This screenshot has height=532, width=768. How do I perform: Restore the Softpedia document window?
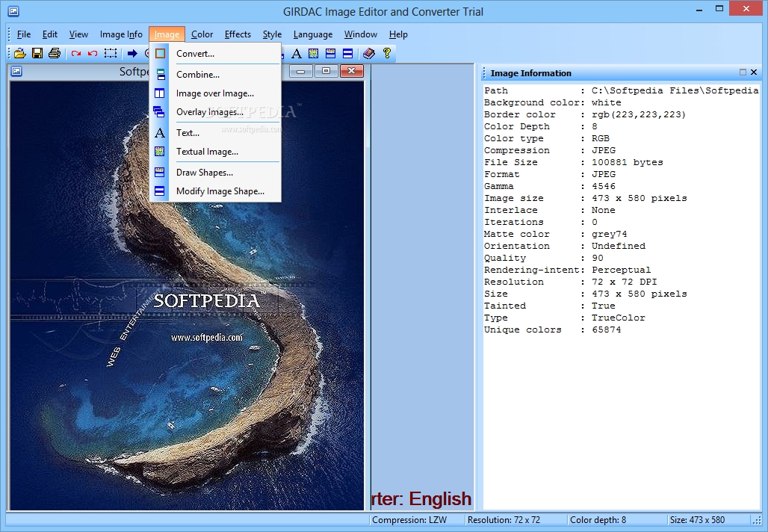(326, 72)
